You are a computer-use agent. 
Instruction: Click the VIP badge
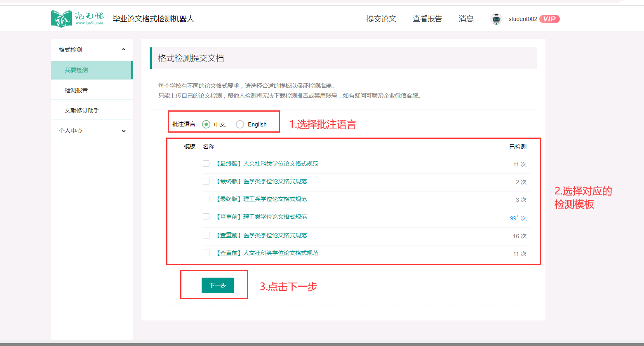[549, 19]
